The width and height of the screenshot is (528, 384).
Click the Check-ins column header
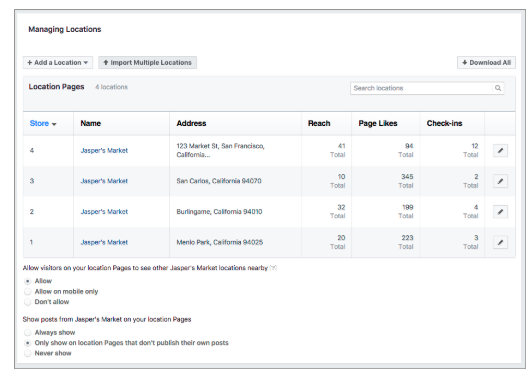[444, 124]
